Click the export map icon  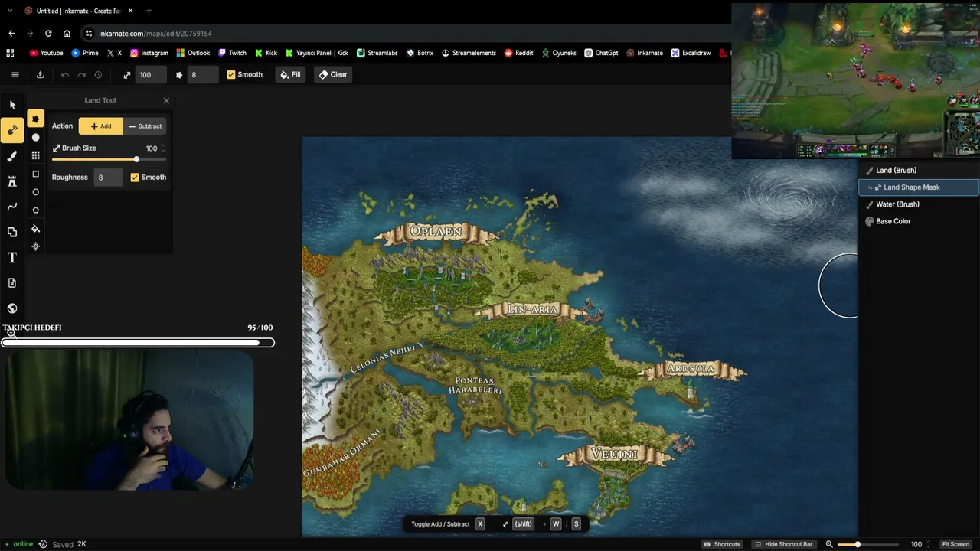[40, 75]
